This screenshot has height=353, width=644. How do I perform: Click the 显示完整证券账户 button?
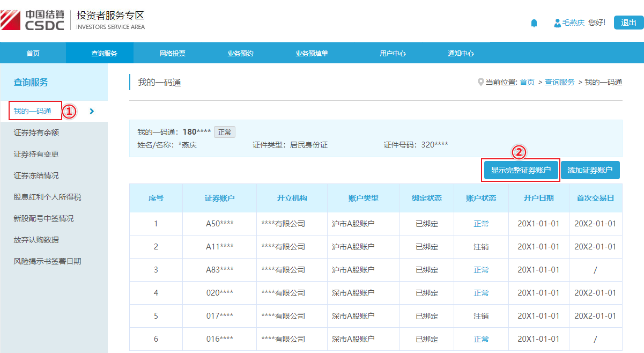coord(521,170)
